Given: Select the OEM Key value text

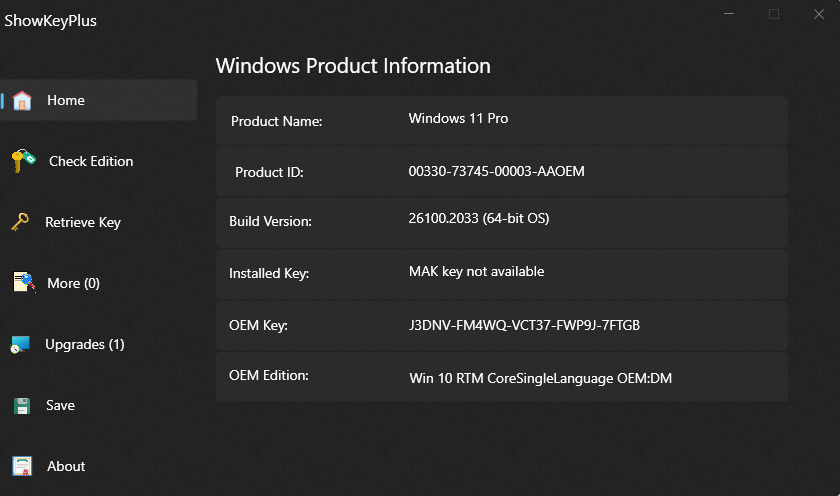Looking at the screenshot, I should coord(524,325).
